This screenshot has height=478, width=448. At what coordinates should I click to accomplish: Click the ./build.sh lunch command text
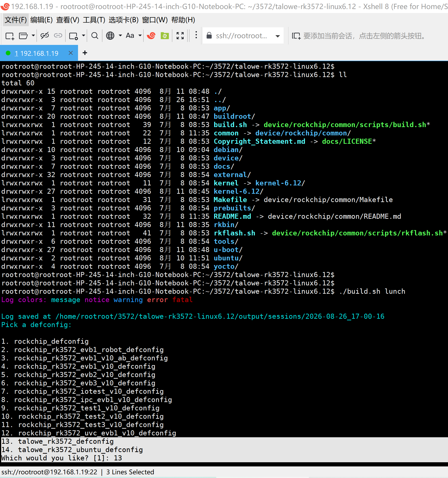click(372, 291)
